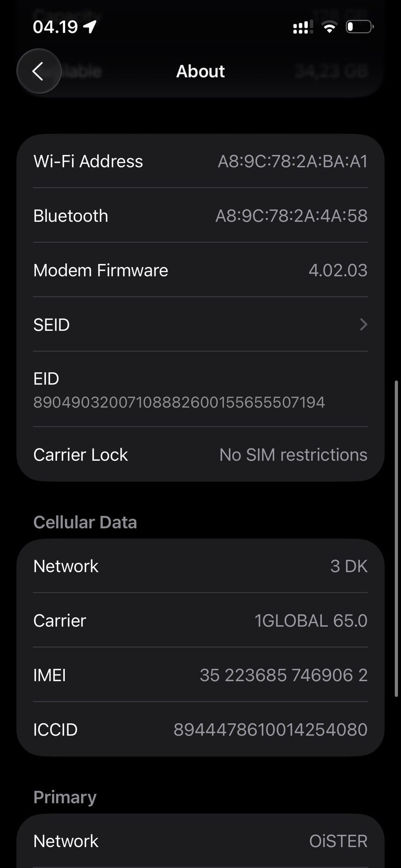Tap the cellular signal bars icon

point(302,27)
